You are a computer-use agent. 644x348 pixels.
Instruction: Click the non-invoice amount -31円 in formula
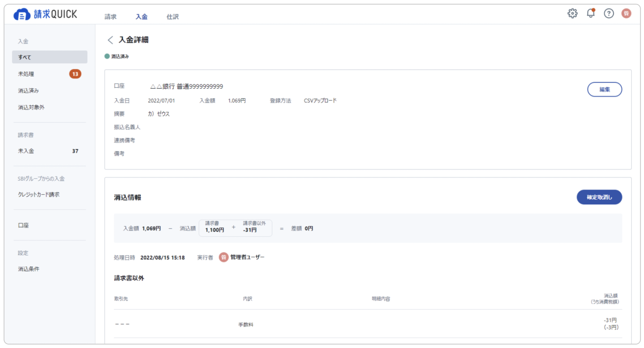250,230
